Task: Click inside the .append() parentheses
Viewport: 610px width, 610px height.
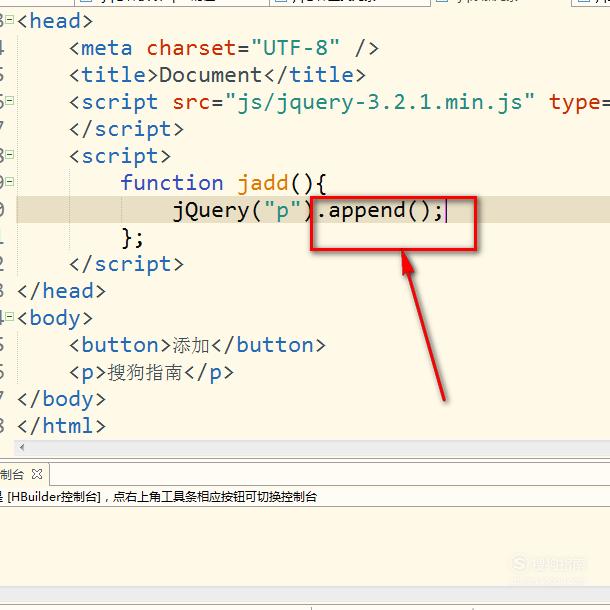Action: 418,210
